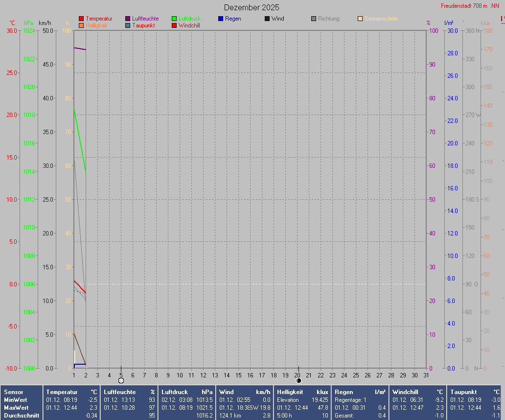Click the purple Luftfeuchte legend swatch
505x420 pixels.
coord(128,19)
